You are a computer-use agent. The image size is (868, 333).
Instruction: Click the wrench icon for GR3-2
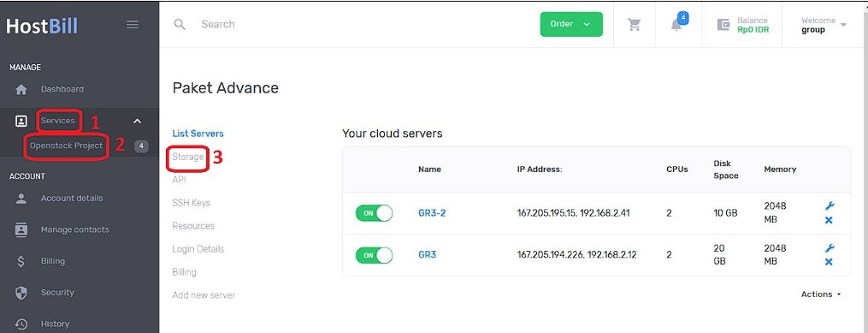point(829,206)
